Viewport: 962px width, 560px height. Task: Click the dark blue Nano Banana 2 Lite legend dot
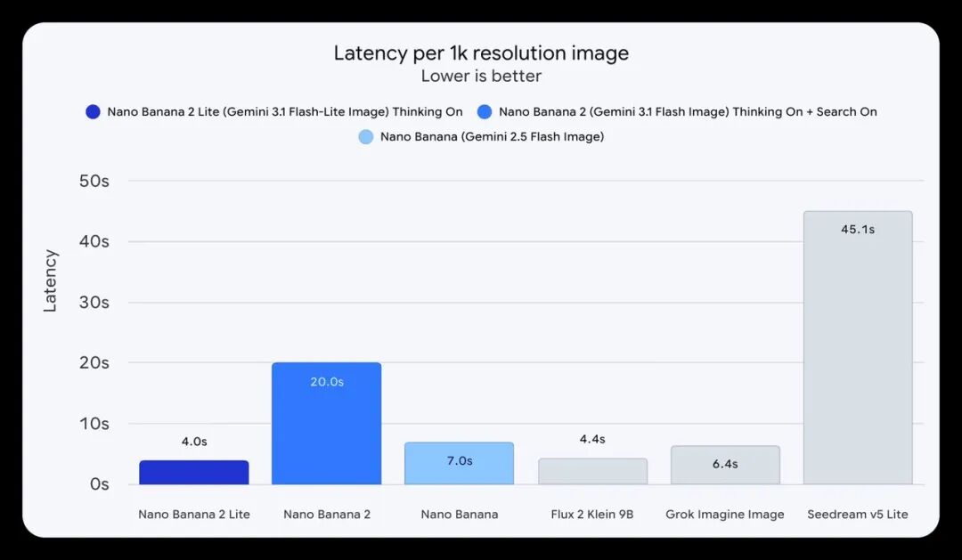tap(93, 111)
